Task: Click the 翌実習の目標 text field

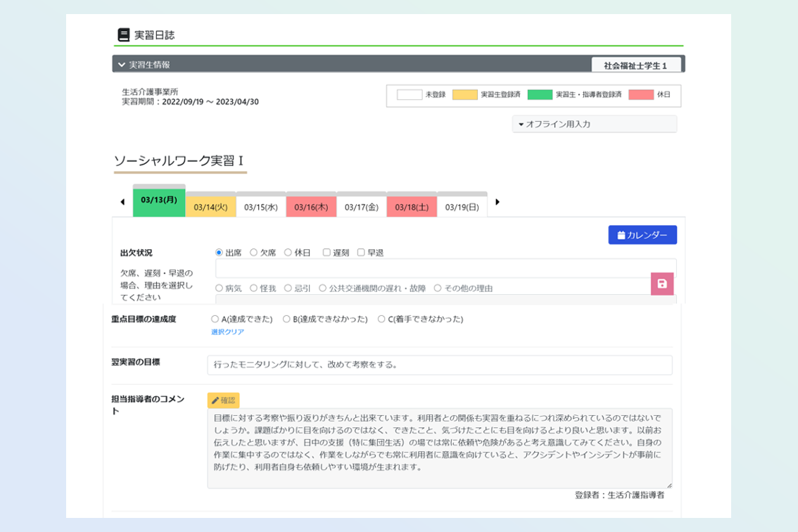Action: point(439,365)
